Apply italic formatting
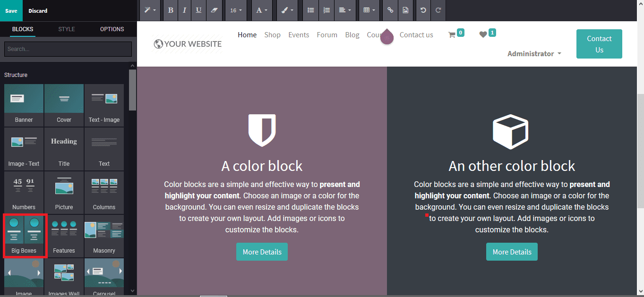This screenshot has width=644, height=297. click(x=184, y=10)
